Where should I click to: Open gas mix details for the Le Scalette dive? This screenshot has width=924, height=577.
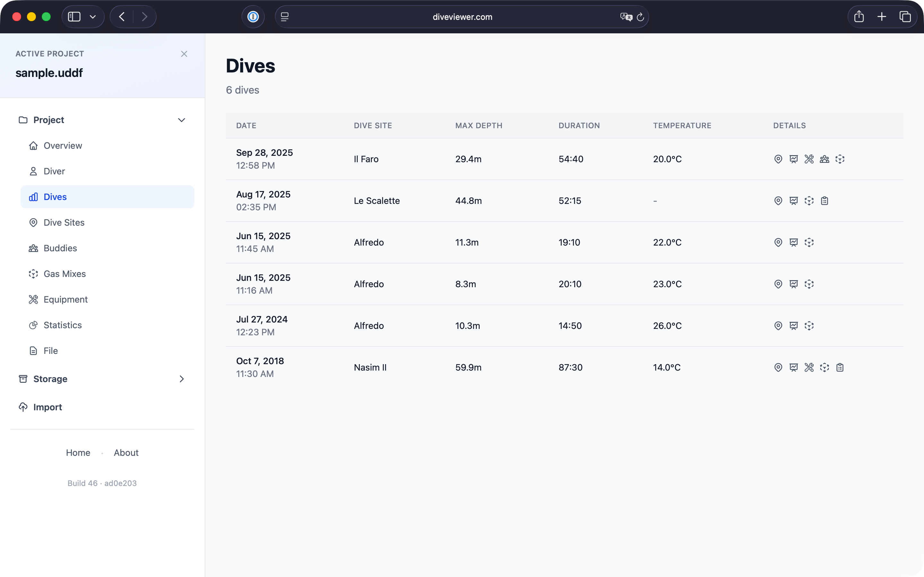coord(809,200)
